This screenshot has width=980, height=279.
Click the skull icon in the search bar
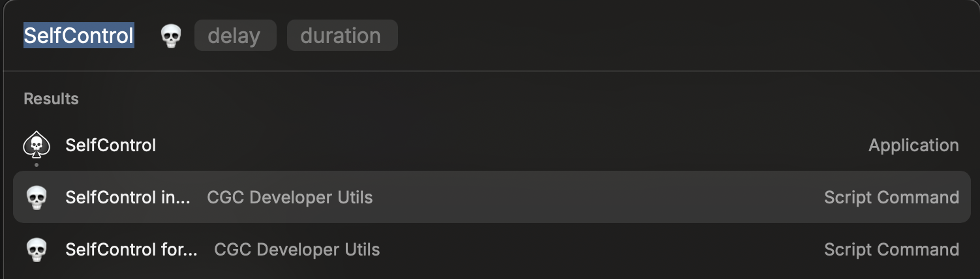(170, 36)
